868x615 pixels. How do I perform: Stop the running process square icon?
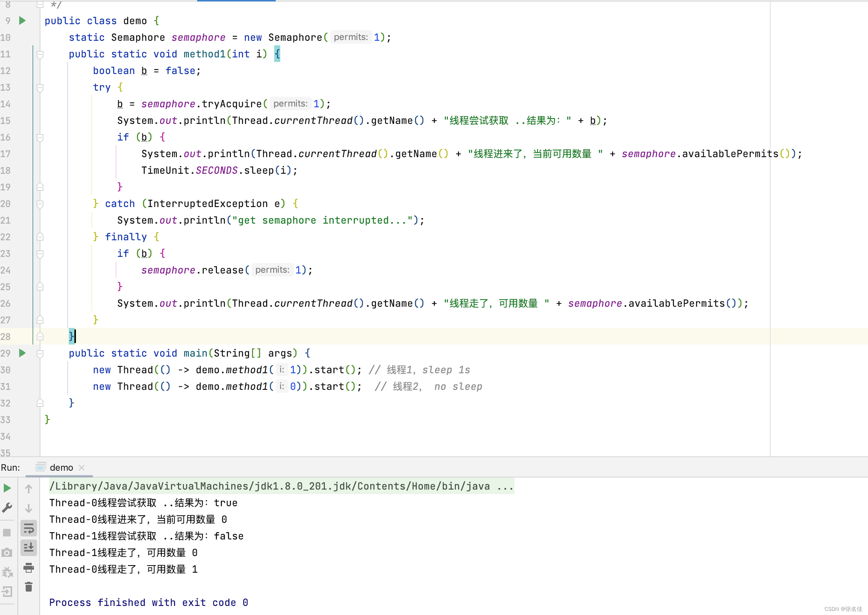click(x=7, y=532)
